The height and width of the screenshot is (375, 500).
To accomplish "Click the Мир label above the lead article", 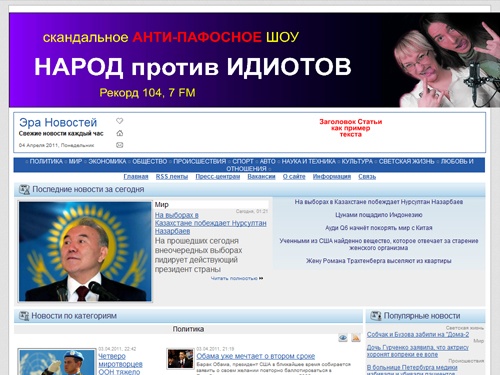I will click(x=162, y=205).
